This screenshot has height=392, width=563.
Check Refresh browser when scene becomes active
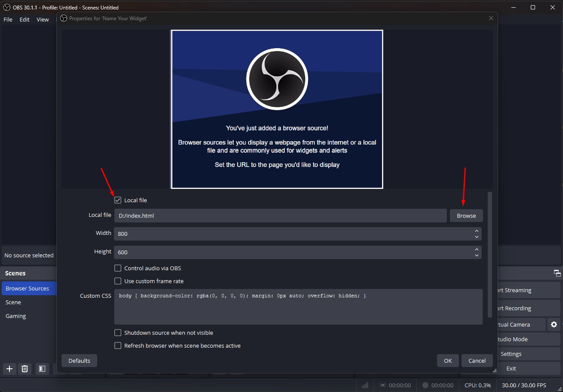[x=118, y=346]
